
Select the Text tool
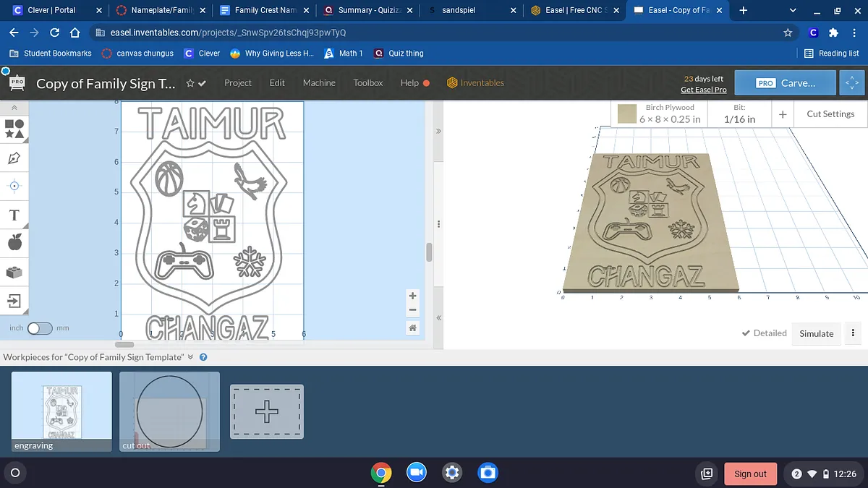pyautogui.click(x=14, y=215)
